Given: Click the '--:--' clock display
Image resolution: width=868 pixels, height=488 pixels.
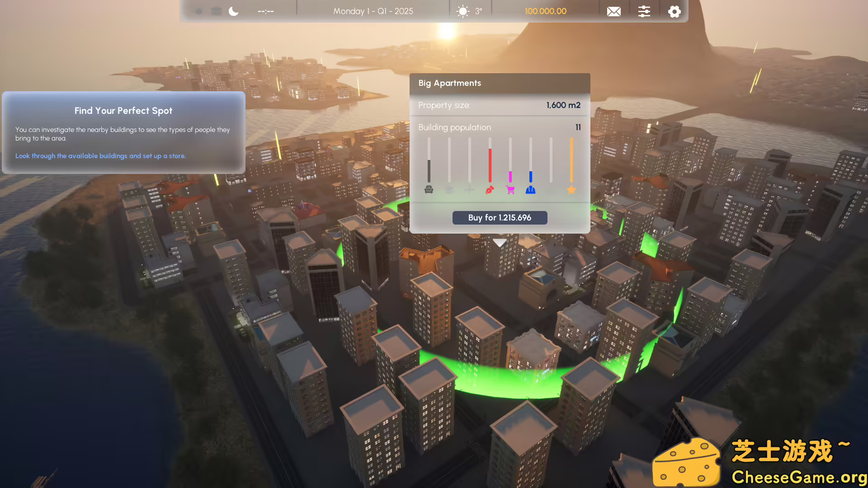Looking at the screenshot, I should click(x=266, y=11).
